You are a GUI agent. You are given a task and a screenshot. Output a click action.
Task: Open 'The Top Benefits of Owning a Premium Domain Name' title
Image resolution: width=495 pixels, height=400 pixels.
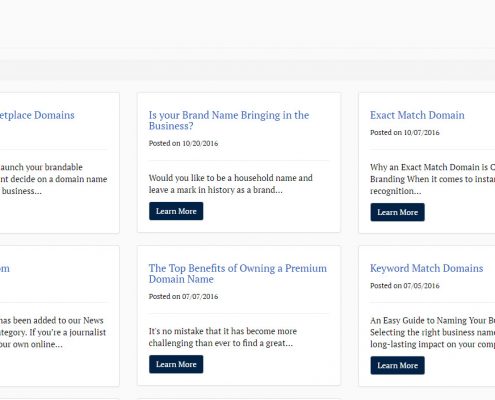(x=238, y=273)
